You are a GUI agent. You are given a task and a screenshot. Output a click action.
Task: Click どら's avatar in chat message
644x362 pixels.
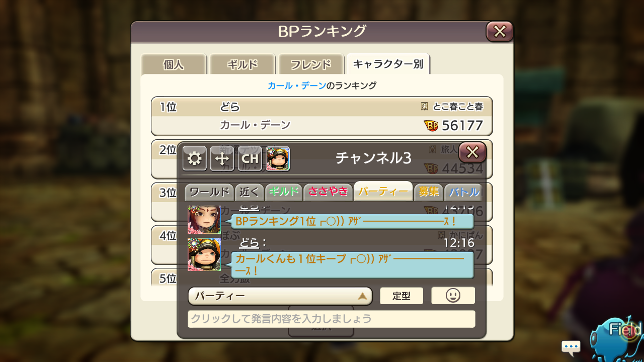[204, 254]
